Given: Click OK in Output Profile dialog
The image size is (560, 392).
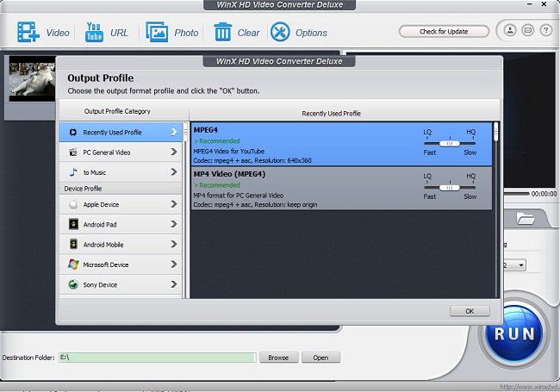Looking at the screenshot, I should coord(470,311).
